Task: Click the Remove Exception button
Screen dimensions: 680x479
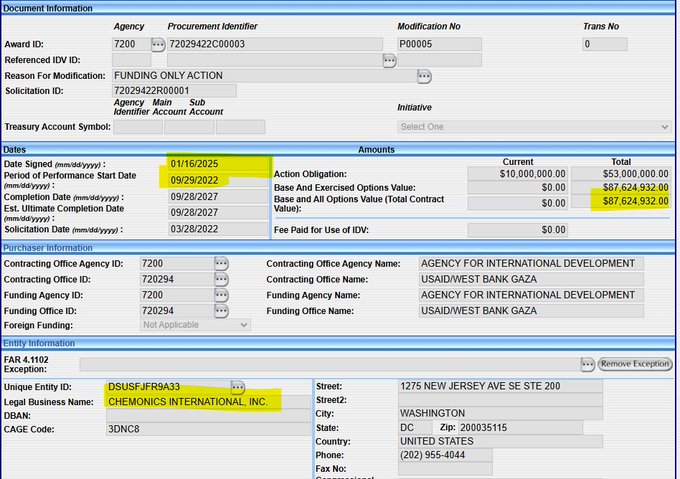Action: (635, 364)
